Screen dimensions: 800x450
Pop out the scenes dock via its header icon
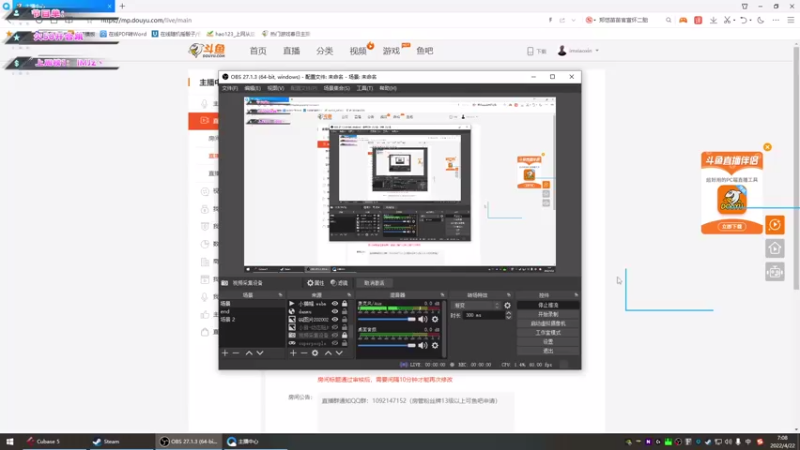(280, 295)
